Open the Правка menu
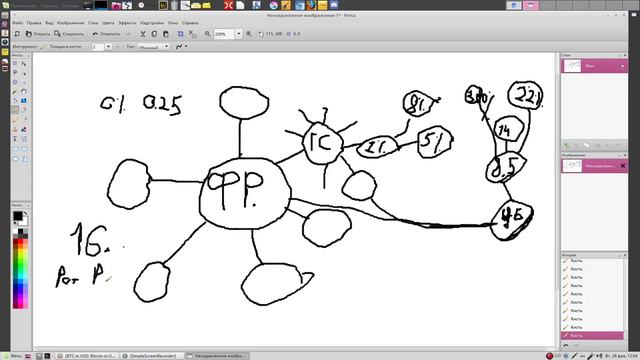Viewport: 640px width, 360px height. [34, 23]
